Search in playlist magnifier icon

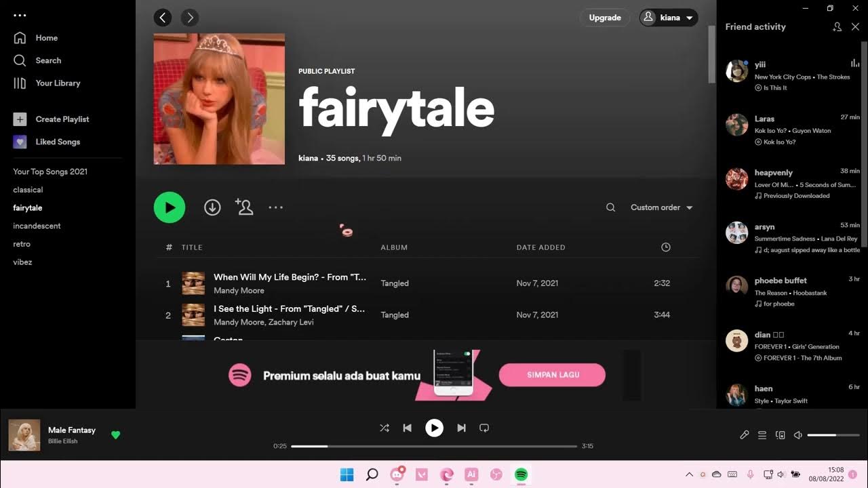[611, 207]
